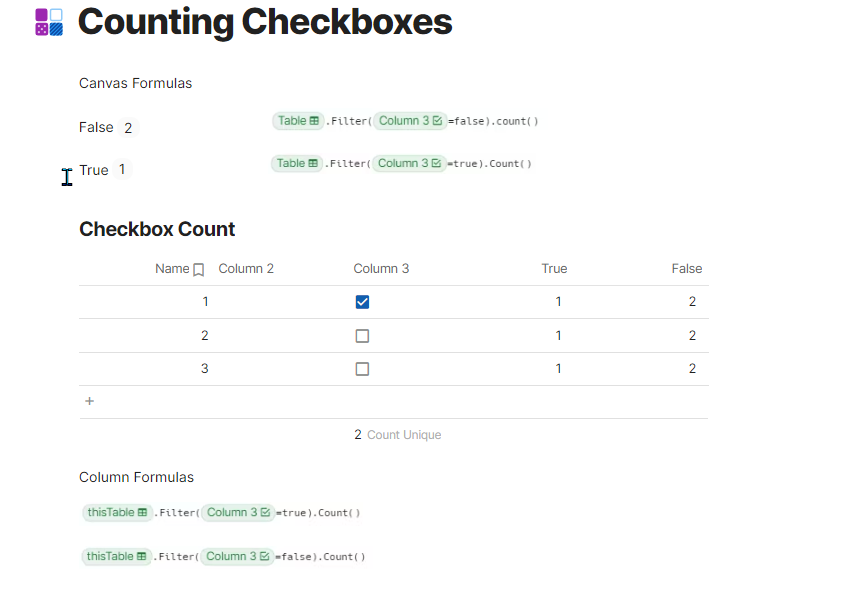This screenshot has width=860, height=605.
Task: Click the canvas False formula result value 2
Action: [128, 128]
